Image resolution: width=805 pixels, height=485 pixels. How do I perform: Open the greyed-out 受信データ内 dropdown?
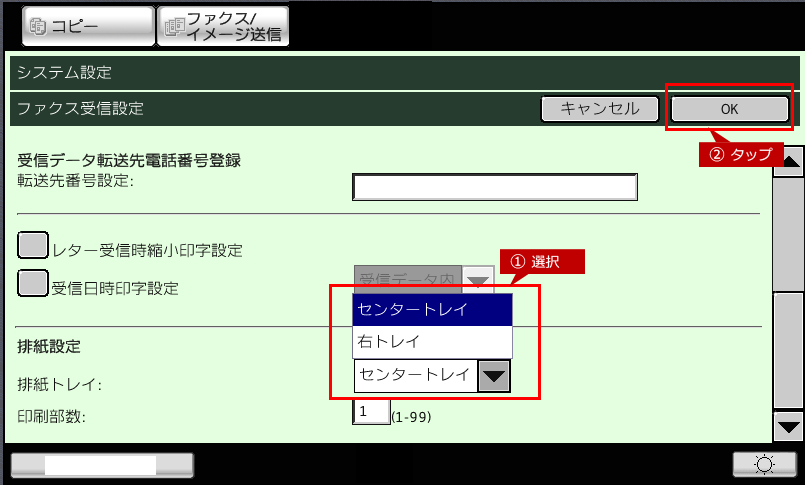(x=424, y=279)
